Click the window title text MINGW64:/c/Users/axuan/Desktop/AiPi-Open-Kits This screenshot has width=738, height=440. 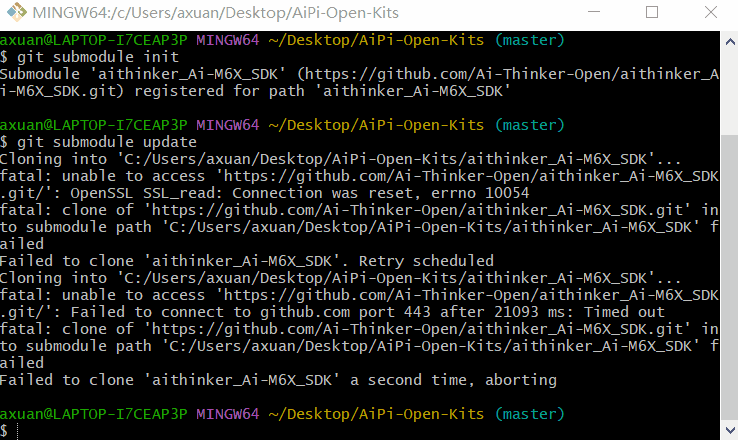216,13
